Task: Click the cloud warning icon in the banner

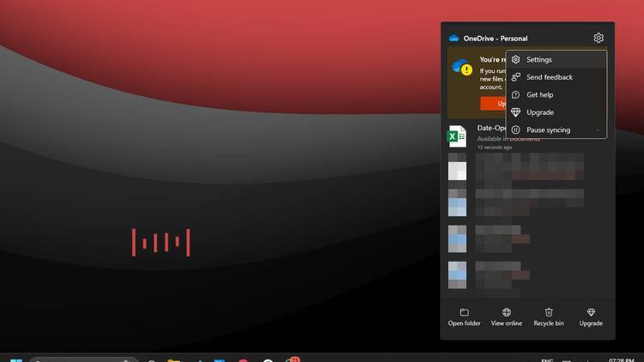Action: tap(463, 68)
